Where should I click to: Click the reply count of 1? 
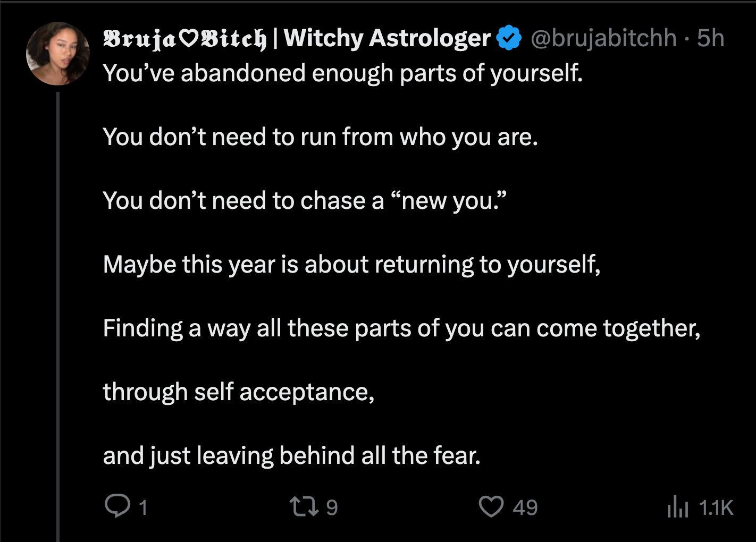tap(142, 507)
